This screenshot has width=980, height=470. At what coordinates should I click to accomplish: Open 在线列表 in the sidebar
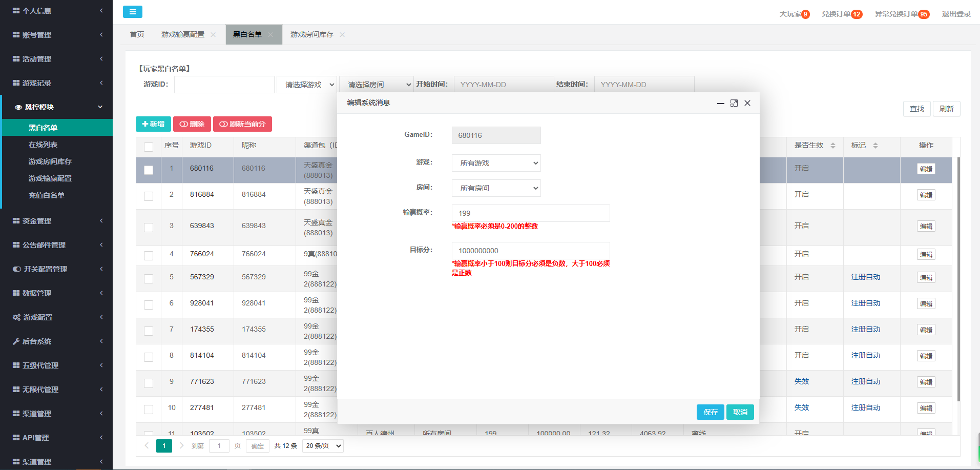click(43, 145)
